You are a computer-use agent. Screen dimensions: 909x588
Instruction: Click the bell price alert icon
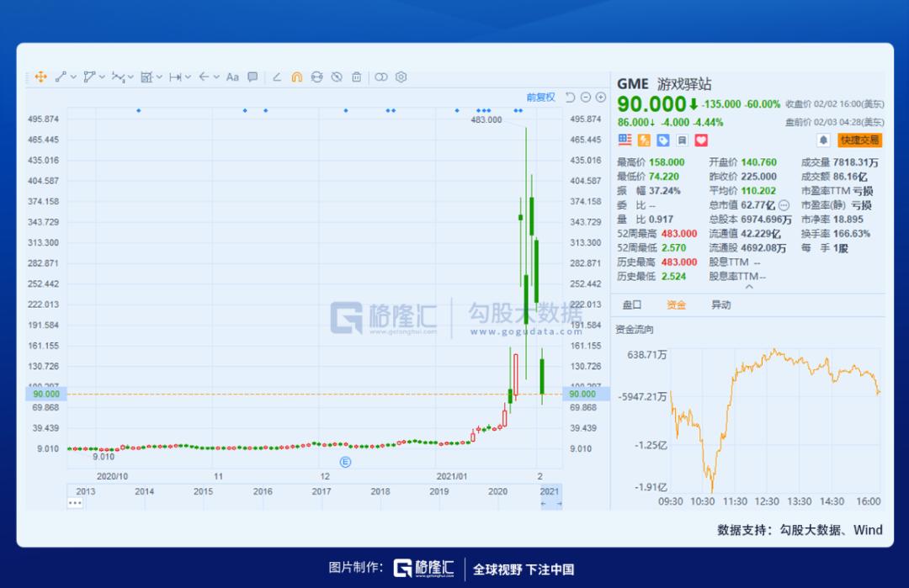823,140
